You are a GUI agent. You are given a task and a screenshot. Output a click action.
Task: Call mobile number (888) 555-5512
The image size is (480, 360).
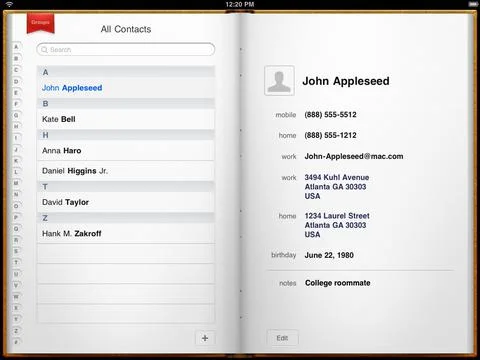[330, 115]
